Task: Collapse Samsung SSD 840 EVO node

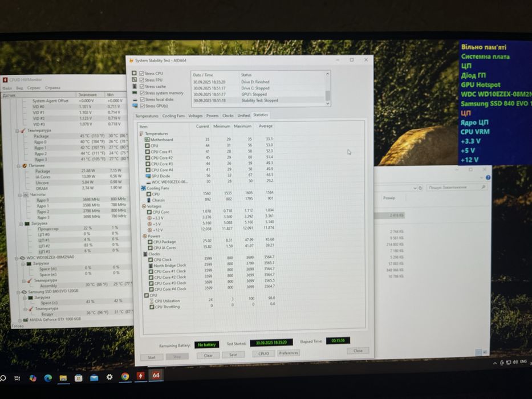Action: pyautogui.click(x=18, y=292)
